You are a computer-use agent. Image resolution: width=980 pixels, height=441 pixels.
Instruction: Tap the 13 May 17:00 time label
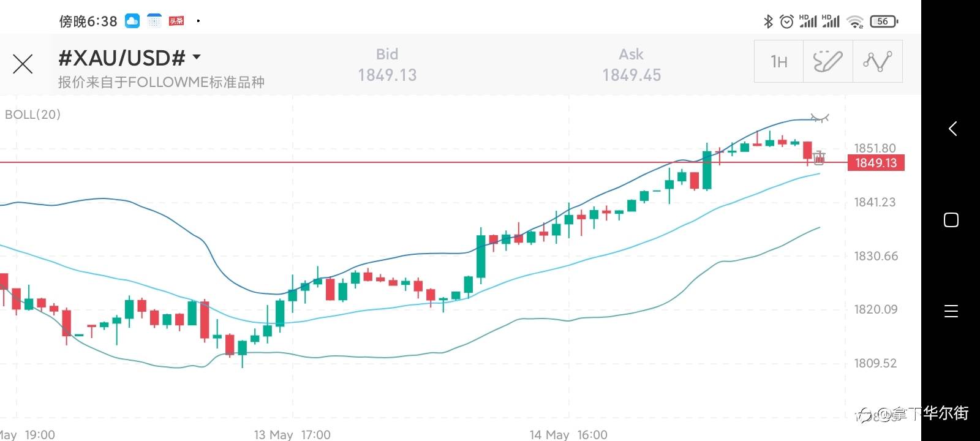pos(292,434)
